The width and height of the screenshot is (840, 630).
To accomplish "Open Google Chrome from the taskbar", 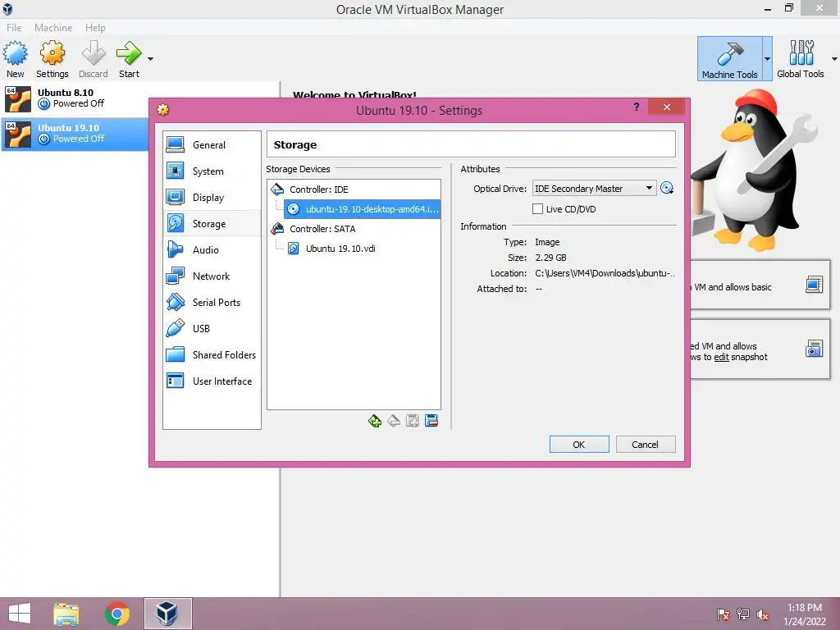I will 117,614.
